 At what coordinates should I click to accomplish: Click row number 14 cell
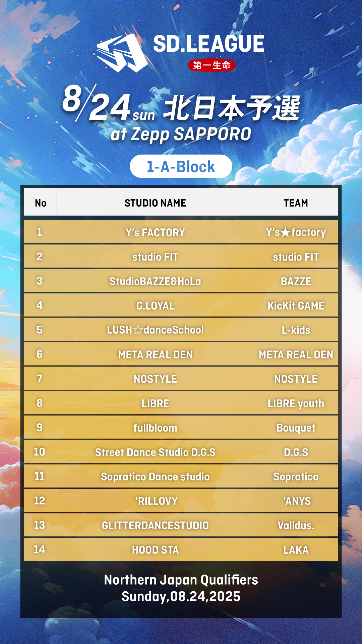coord(40,549)
